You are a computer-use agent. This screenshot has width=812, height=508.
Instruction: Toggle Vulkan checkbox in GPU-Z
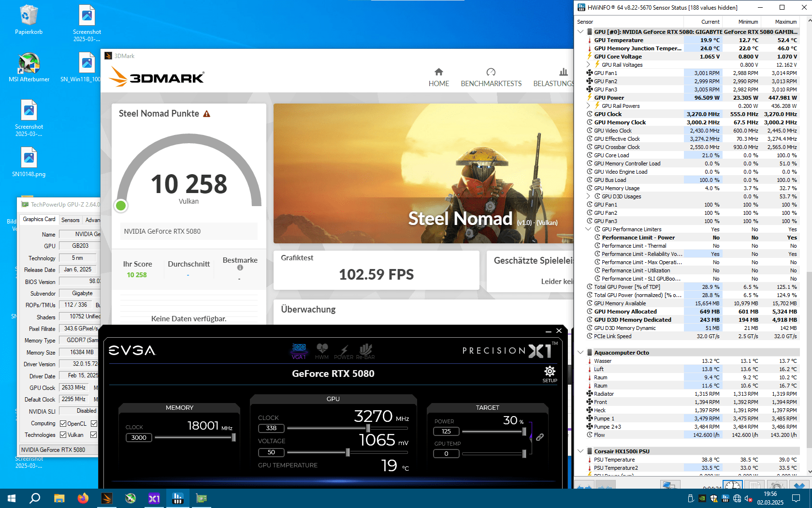[63, 435]
